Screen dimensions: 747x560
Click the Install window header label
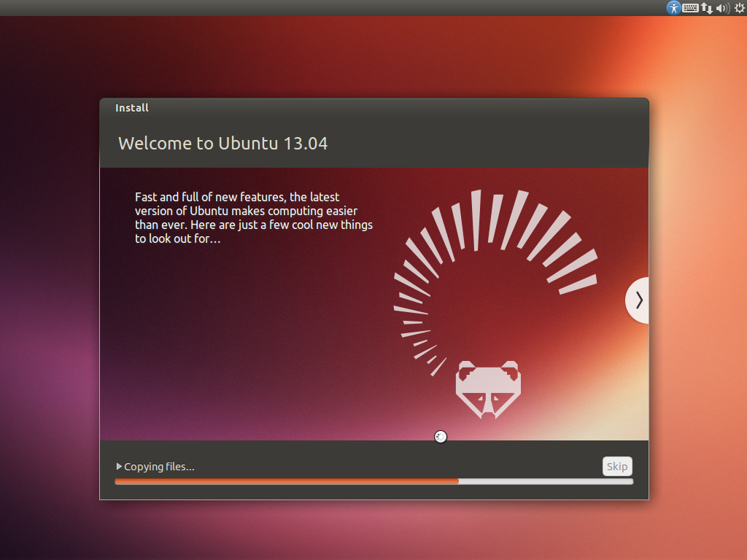click(132, 107)
